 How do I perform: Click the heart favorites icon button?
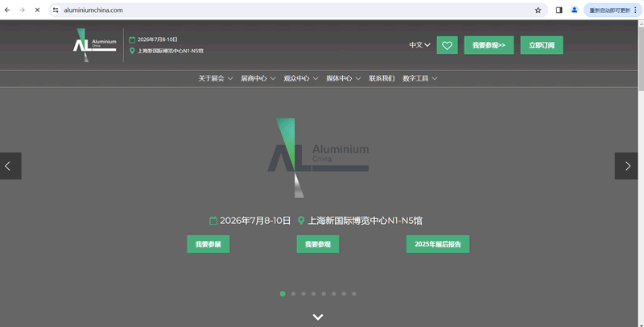[x=447, y=45]
